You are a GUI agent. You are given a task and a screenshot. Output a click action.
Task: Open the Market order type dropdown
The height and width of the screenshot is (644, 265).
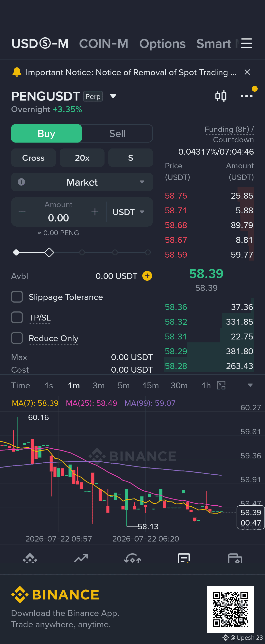point(82,182)
